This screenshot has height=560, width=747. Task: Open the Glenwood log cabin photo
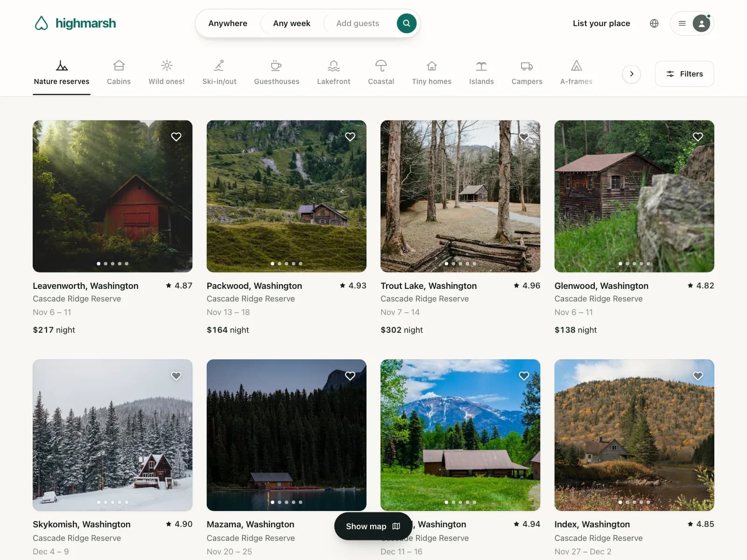pyautogui.click(x=634, y=196)
